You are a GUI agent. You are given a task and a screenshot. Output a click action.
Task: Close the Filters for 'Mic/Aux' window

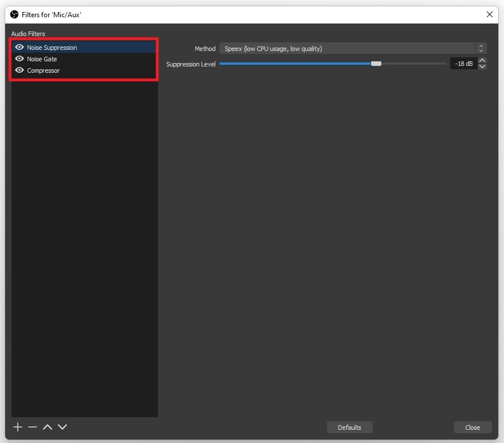coord(489,14)
